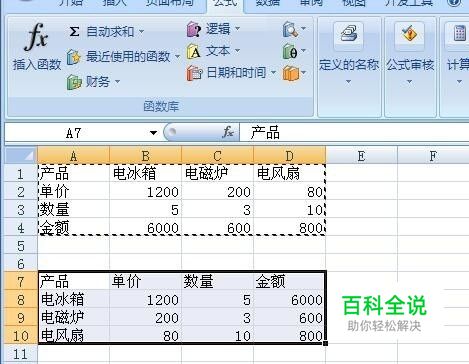469x364 pixels.
Task: Click cell D7 containing 金额
Action: [x=289, y=281]
